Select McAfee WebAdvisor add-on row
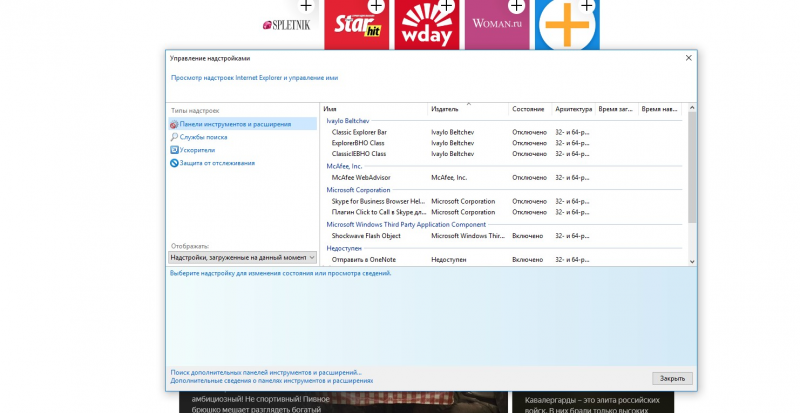Viewport: 800px width, 413px height. pos(503,178)
